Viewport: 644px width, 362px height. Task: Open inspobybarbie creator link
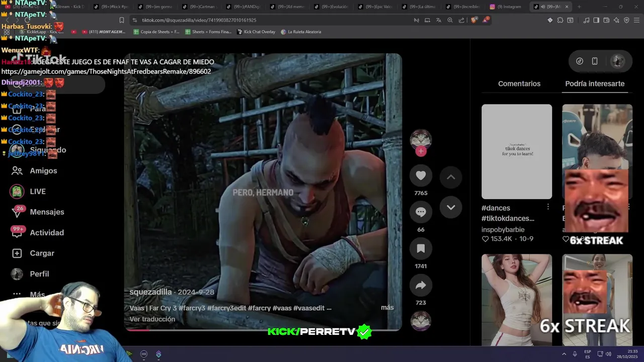503,230
